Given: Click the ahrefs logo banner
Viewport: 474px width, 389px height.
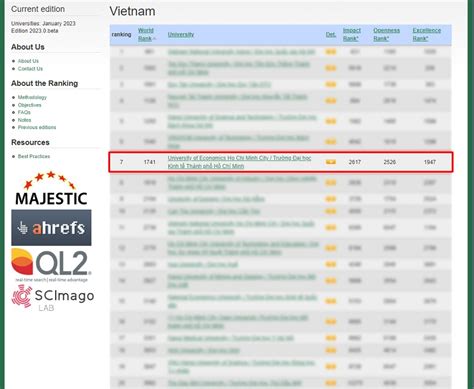Looking at the screenshot, I should pos(51,228).
